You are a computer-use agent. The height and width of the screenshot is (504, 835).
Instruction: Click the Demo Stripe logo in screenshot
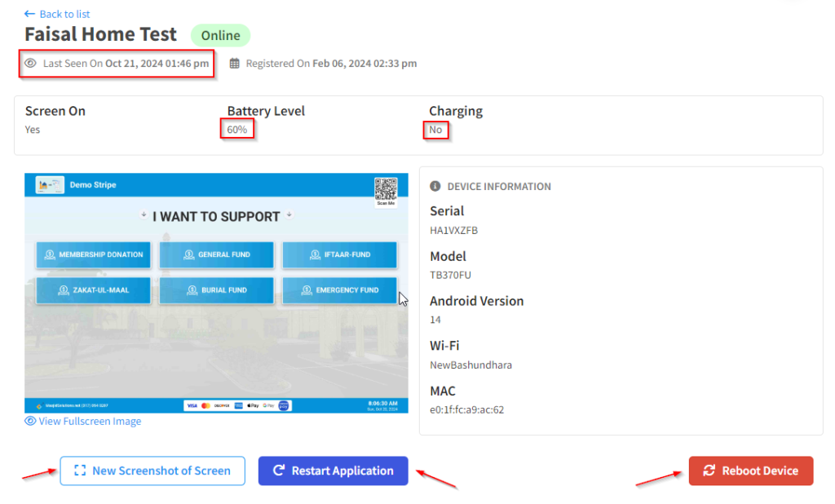tap(50, 185)
